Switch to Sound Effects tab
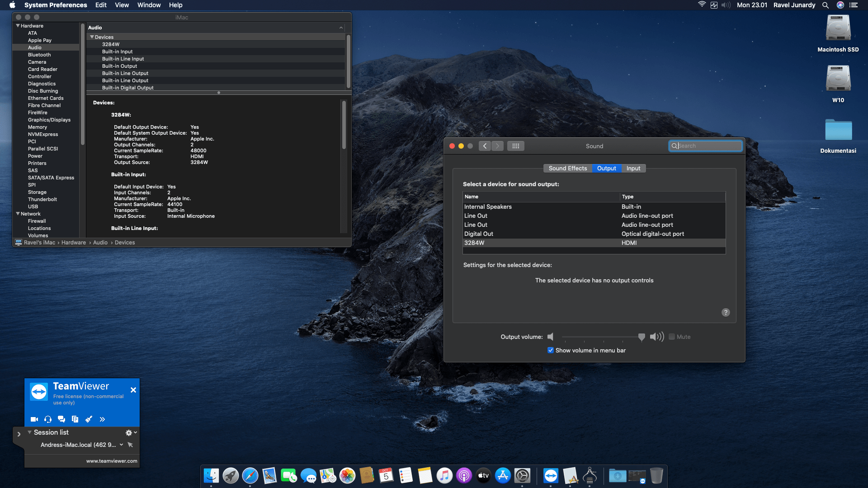This screenshot has width=868, height=488. coord(568,169)
